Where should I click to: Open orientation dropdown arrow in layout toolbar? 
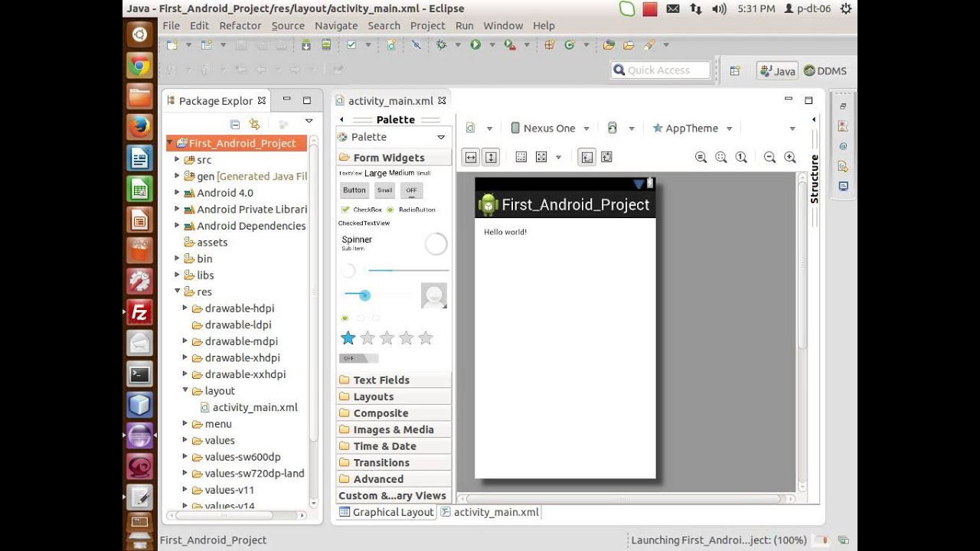coord(632,129)
